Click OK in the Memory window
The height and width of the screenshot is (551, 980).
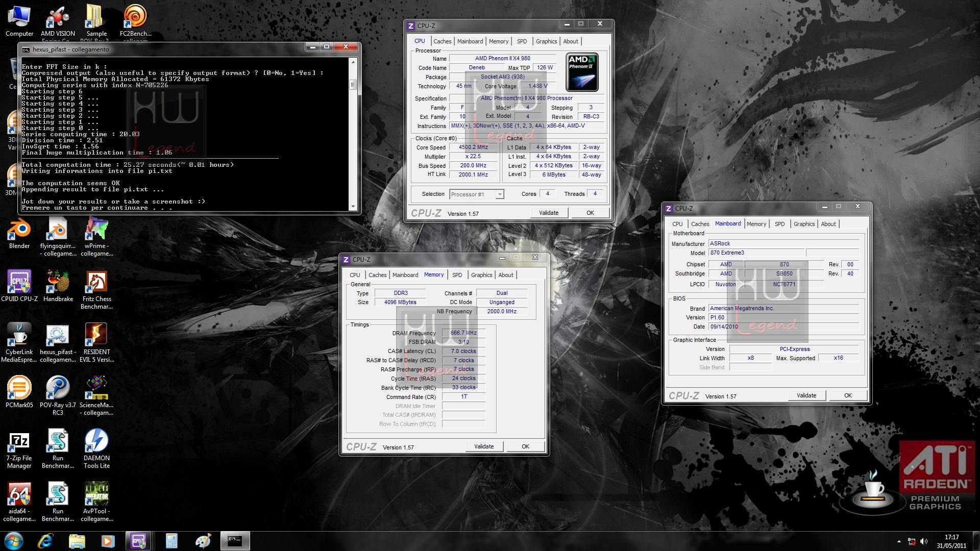click(x=525, y=446)
